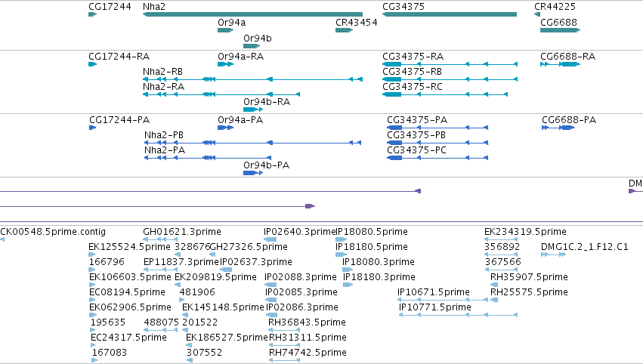The width and height of the screenshot is (643, 364).
Task: Select EST IP02088.3prime
Action: point(301,277)
